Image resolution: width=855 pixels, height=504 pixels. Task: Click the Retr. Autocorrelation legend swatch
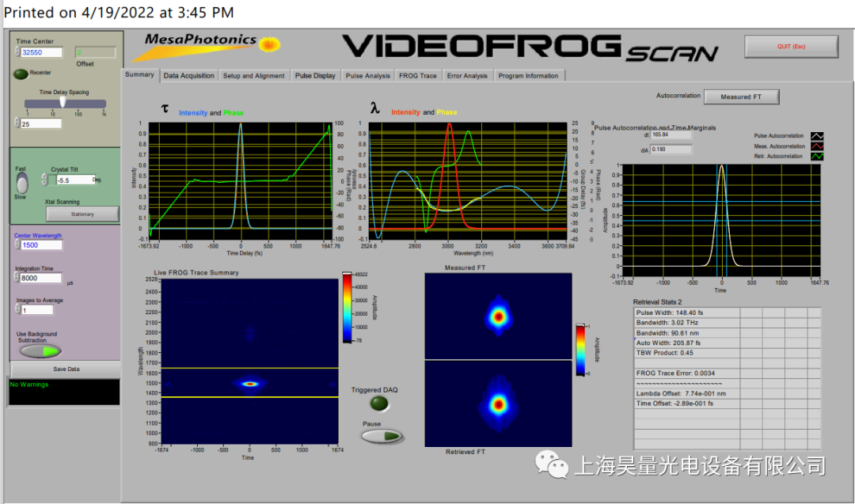point(817,157)
